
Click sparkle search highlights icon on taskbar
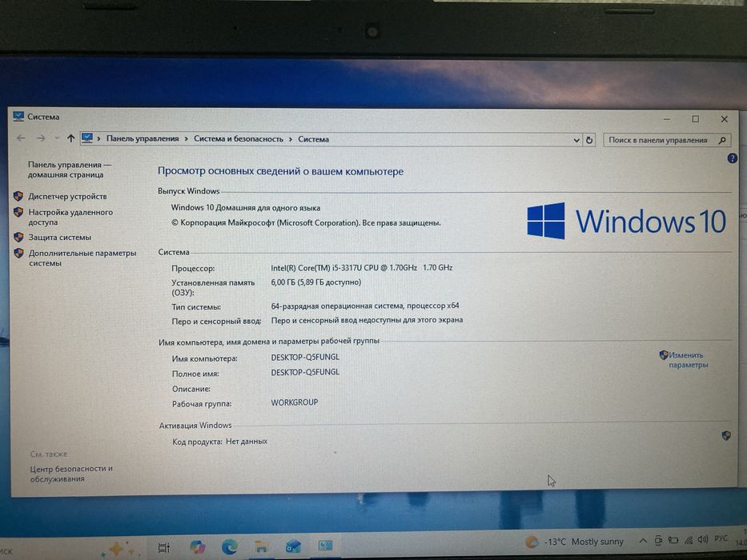pos(118,549)
